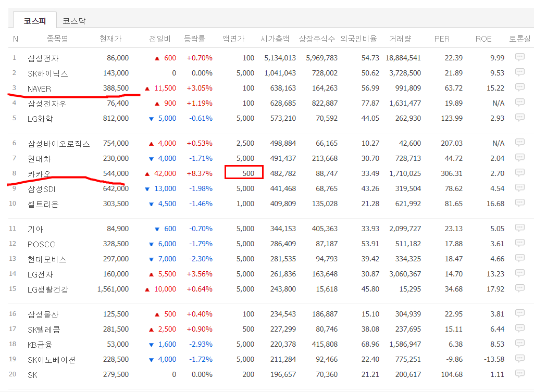Open discussion room icon for NAVER
Screen dimensions: 534x392
520,87
